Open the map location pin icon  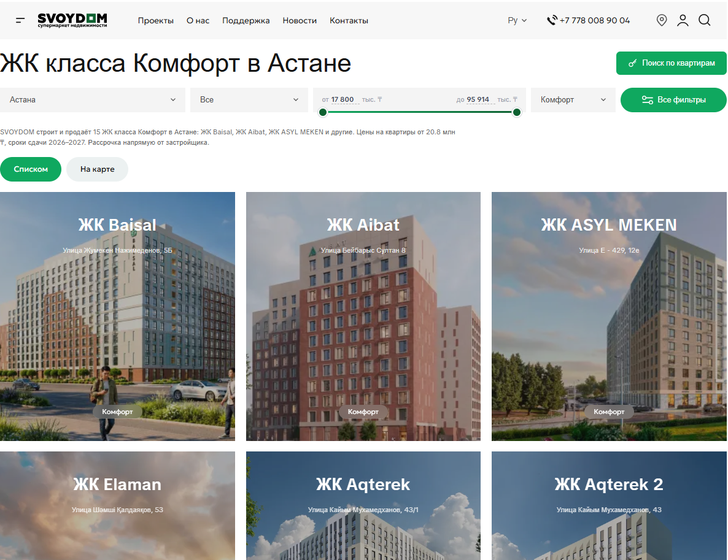point(662,20)
